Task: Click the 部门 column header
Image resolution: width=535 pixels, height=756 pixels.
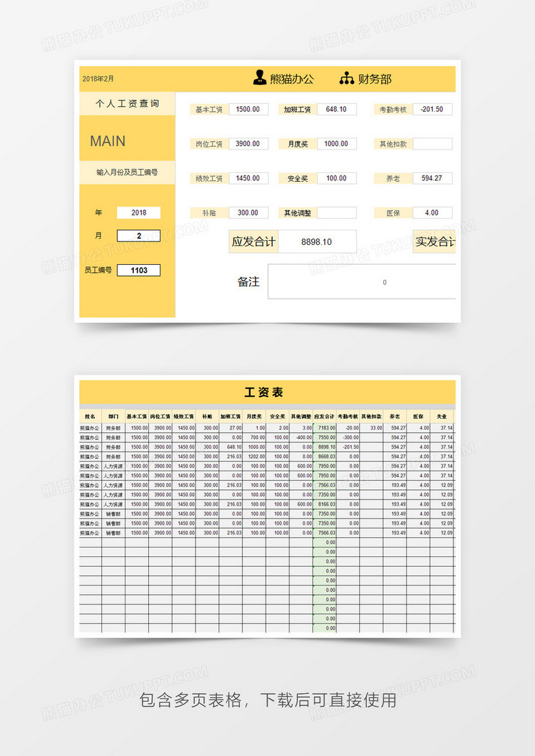Action: pos(113,416)
